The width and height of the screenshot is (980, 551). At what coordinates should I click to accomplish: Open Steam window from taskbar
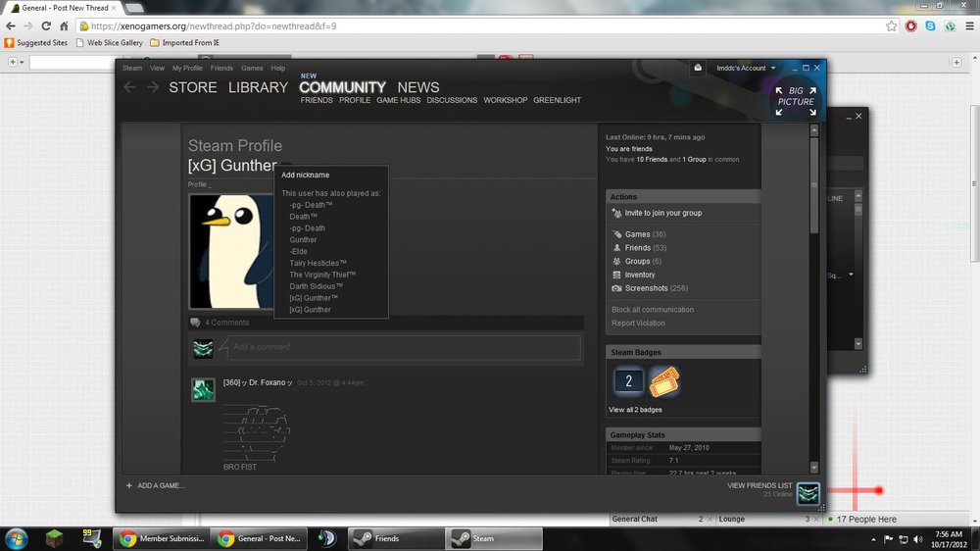(494, 538)
